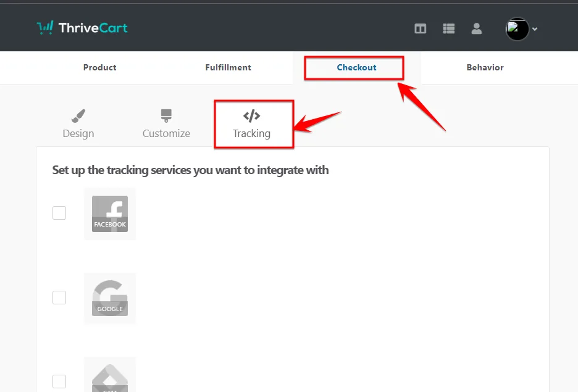Image resolution: width=578 pixels, height=392 pixels.
Task: Open the Design sub-tab
Action: 78,124
